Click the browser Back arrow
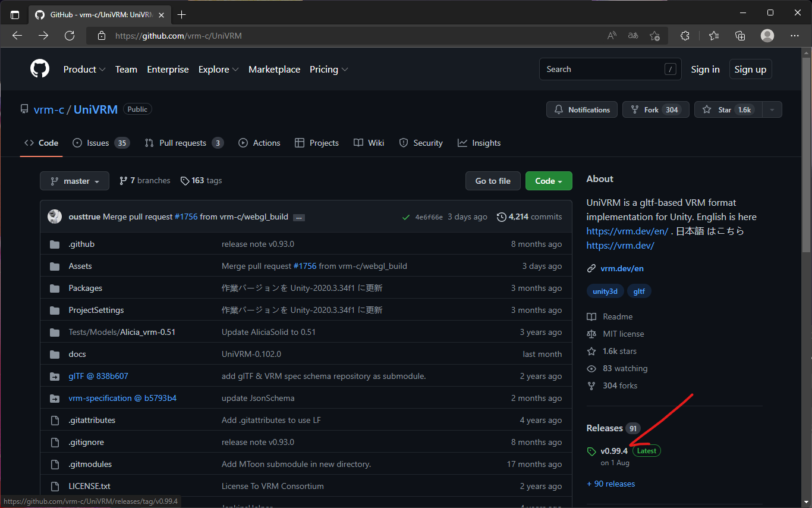 (x=17, y=36)
